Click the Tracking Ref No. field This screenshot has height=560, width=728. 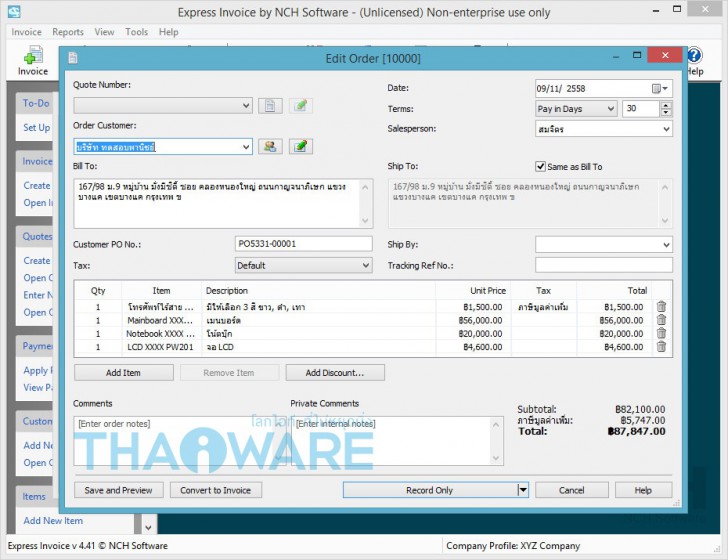click(x=604, y=265)
